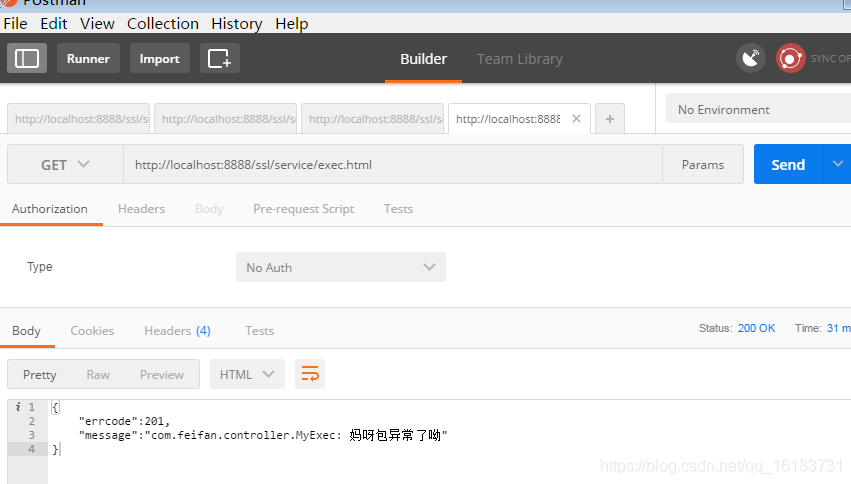Switch to the Builder tab
Viewport: 851px width, 484px height.
[x=423, y=59]
